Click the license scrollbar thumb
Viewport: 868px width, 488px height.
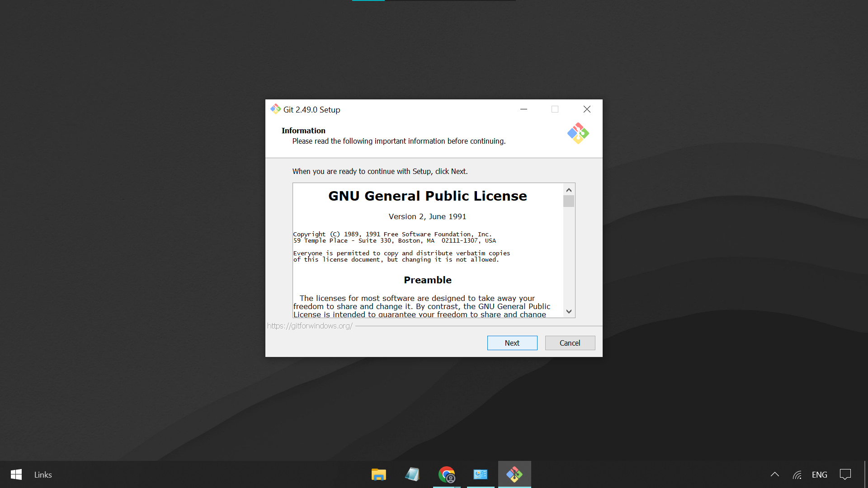coord(569,201)
